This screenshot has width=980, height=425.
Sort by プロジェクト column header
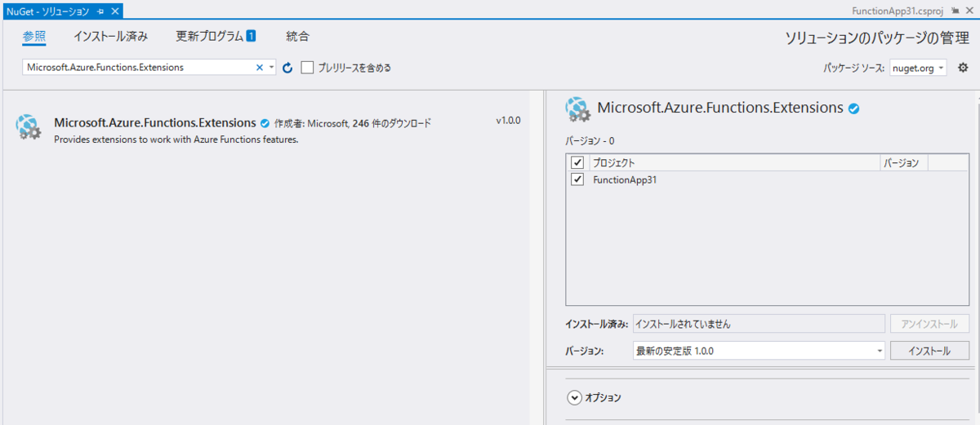[735, 162]
